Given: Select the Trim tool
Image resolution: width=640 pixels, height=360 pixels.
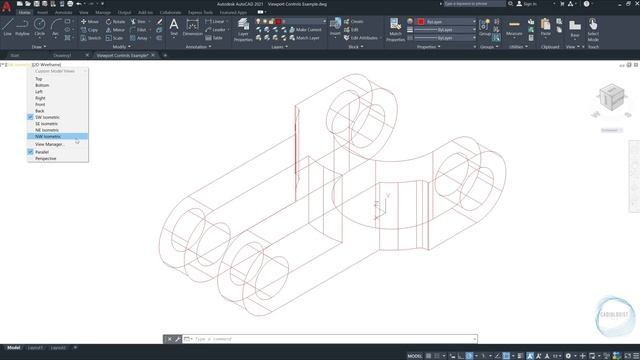Looking at the screenshot, I should tap(138, 21).
